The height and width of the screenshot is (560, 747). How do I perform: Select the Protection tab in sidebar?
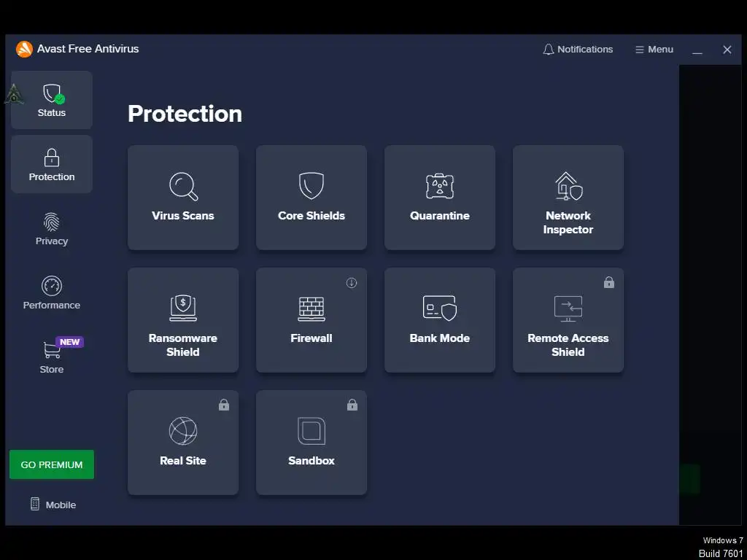click(52, 164)
